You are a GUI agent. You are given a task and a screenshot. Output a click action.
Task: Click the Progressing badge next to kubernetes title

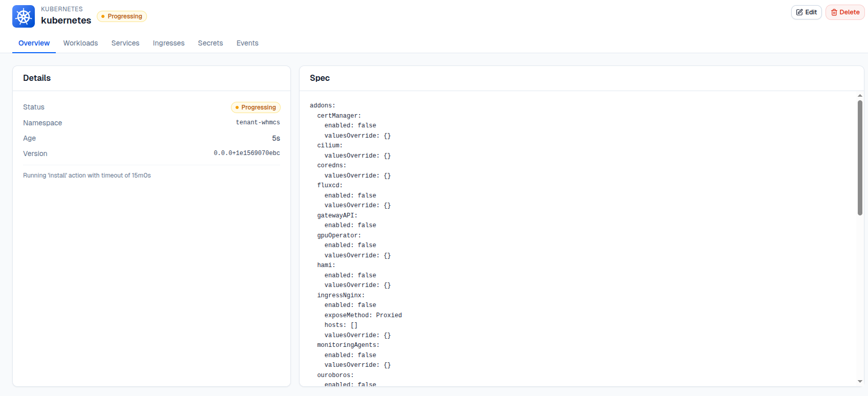click(x=122, y=16)
